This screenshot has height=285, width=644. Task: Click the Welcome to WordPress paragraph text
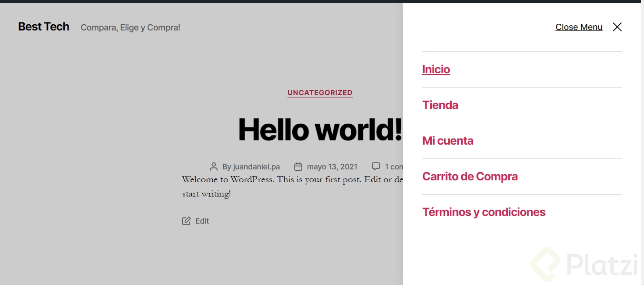coord(293,187)
